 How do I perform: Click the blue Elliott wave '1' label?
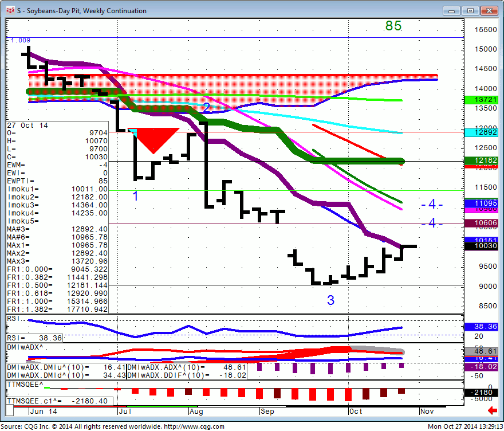point(135,196)
